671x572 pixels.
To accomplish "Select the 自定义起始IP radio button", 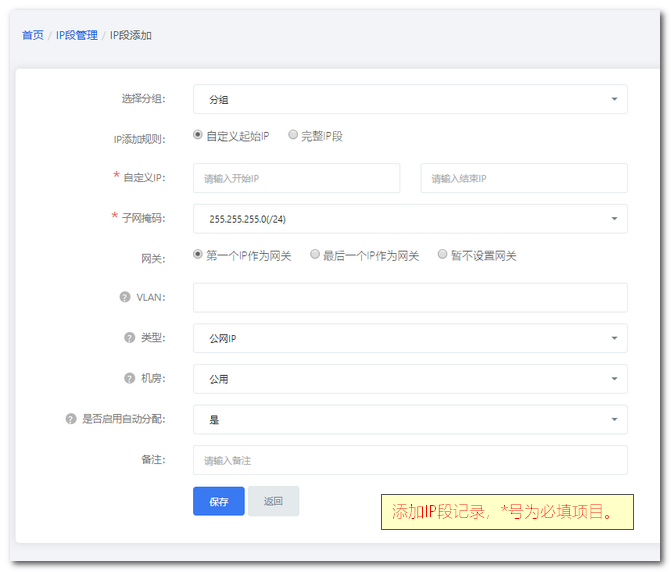I will coord(197,135).
